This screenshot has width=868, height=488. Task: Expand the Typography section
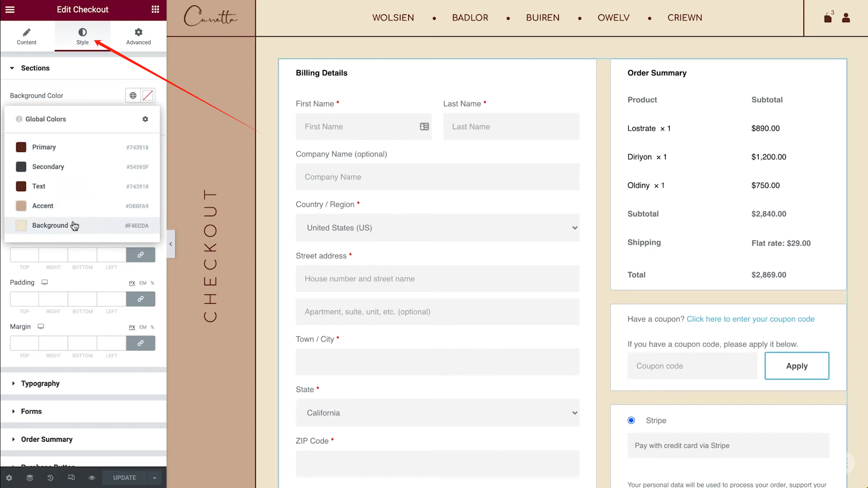(x=40, y=383)
